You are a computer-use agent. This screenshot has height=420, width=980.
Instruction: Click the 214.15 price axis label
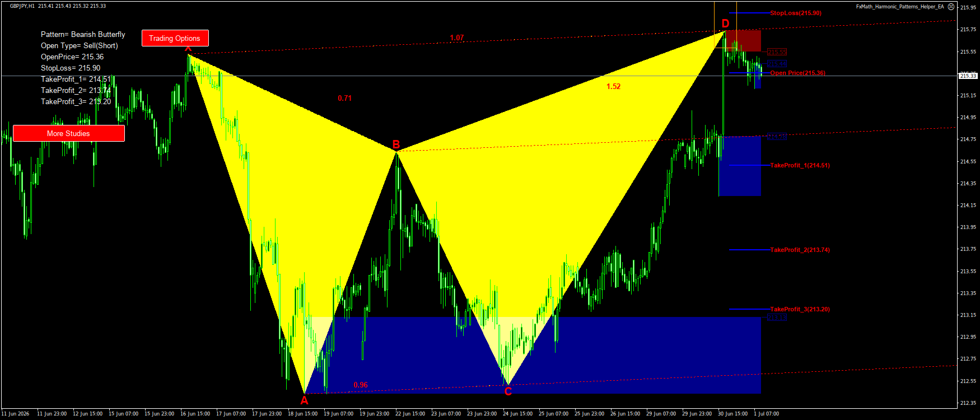tap(968, 206)
